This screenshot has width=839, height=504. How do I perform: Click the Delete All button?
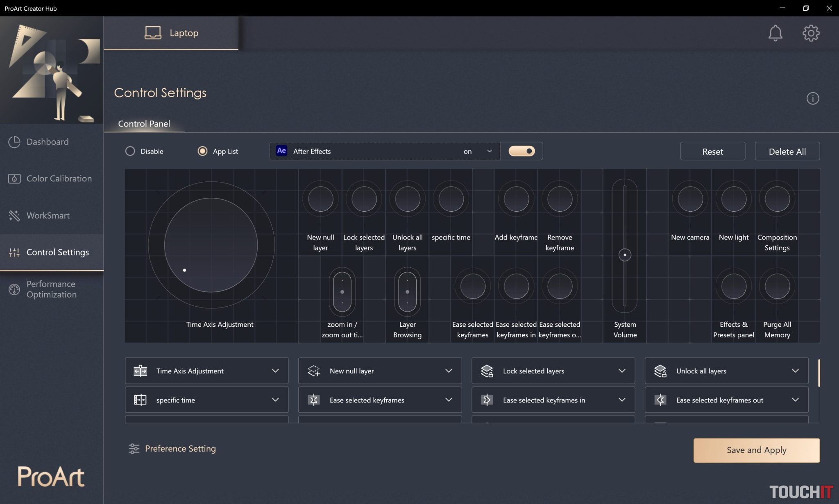787,151
